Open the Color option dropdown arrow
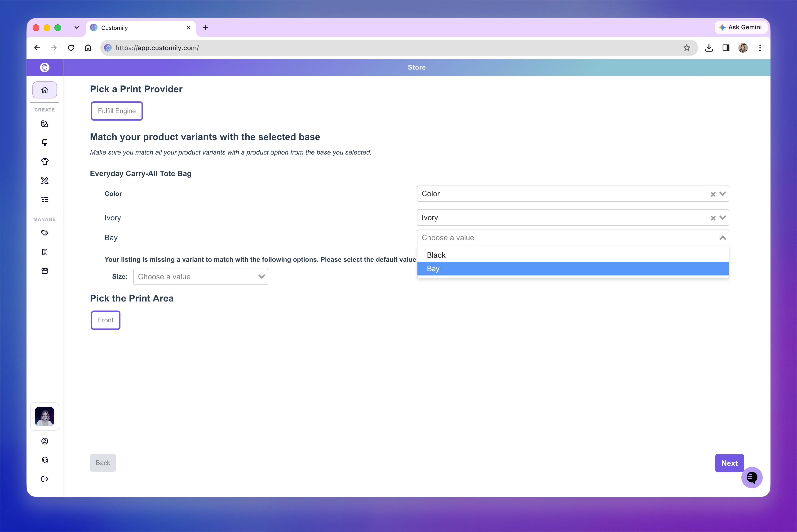797x532 pixels. [722, 194]
